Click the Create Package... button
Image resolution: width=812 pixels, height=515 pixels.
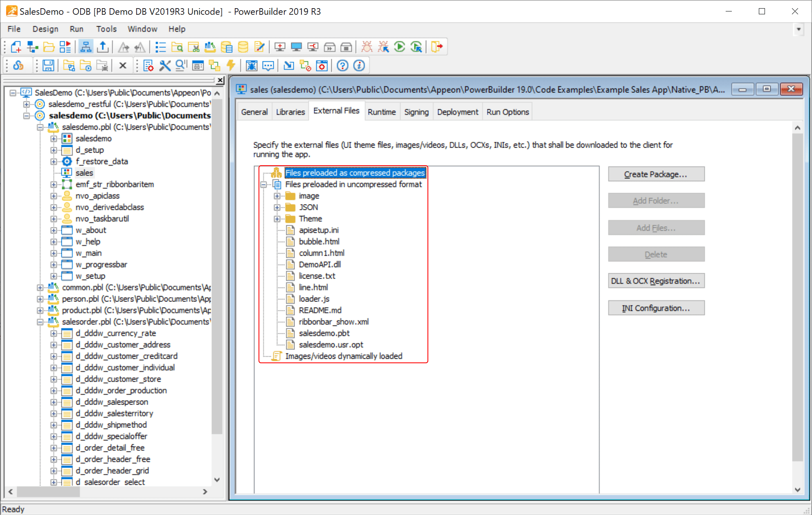pyautogui.click(x=656, y=174)
